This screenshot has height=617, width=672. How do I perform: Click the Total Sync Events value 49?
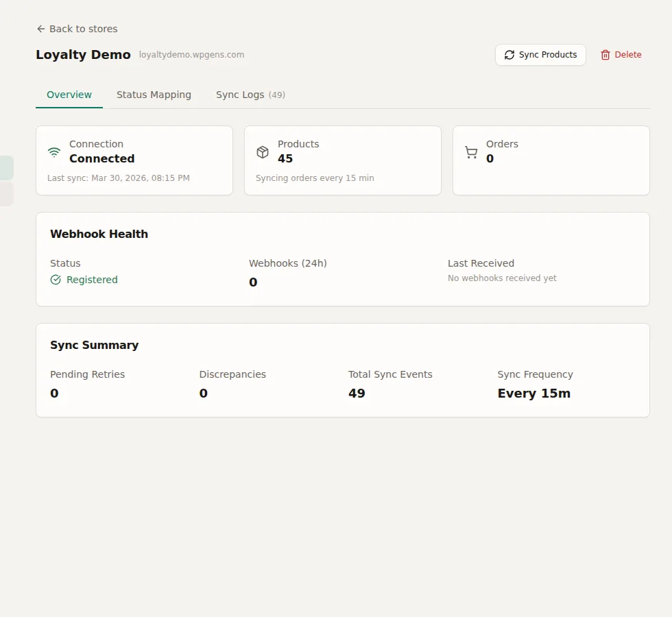357,394
